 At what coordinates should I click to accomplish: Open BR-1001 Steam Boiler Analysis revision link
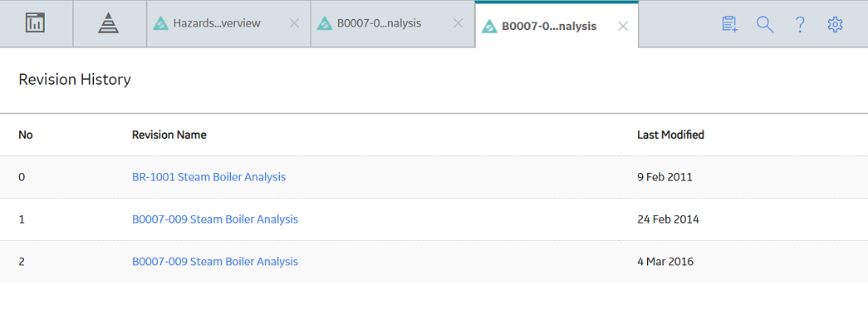(x=208, y=177)
